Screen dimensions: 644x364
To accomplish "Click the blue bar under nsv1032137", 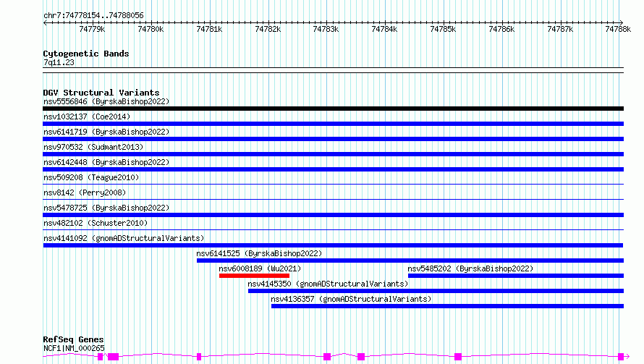I will tap(333, 124).
